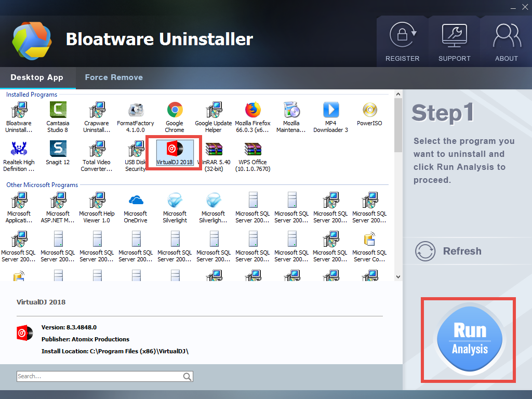Select Total Video Converter icon
The width and height of the screenshot is (532, 399).
(97, 149)
